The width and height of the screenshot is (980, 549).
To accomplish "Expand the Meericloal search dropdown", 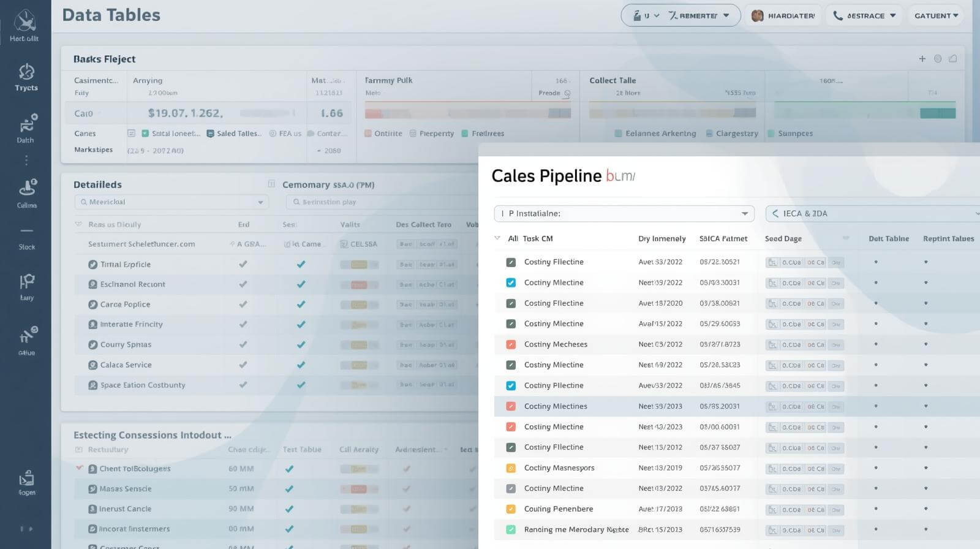I will [171, 202].
